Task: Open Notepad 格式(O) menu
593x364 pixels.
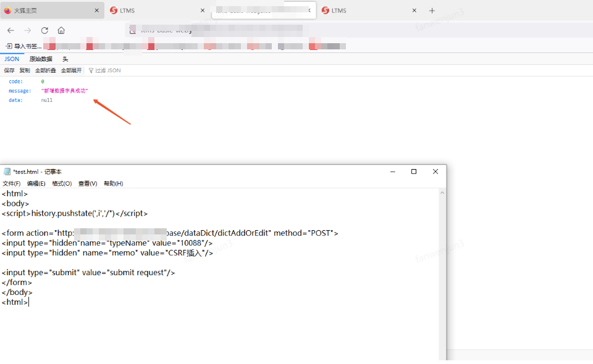Action: tap(62, 184)
